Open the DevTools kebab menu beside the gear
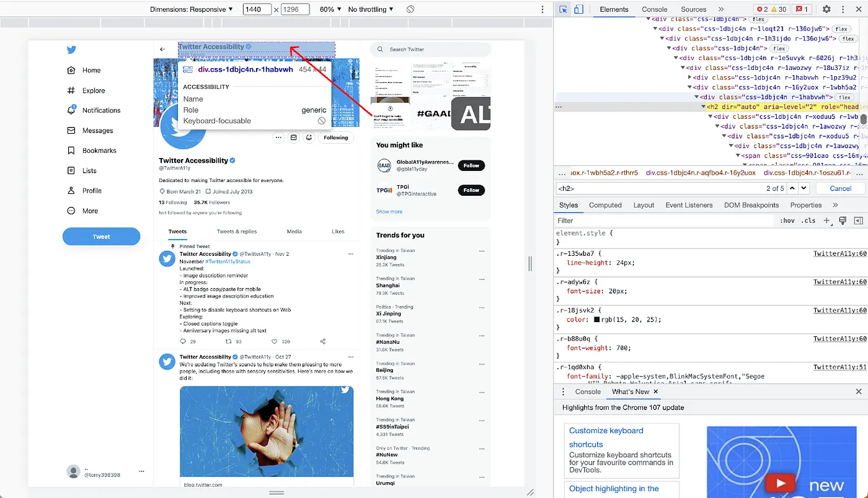This screenshot has height=498, width=868. [843, 9]
